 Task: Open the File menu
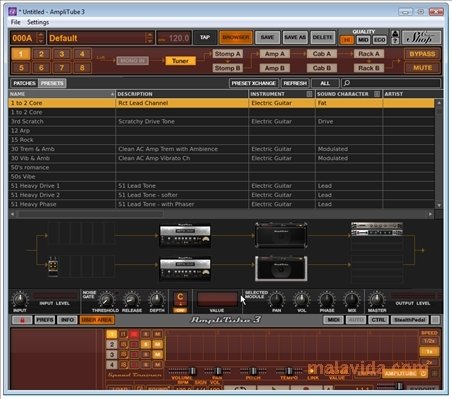(15, 22)
